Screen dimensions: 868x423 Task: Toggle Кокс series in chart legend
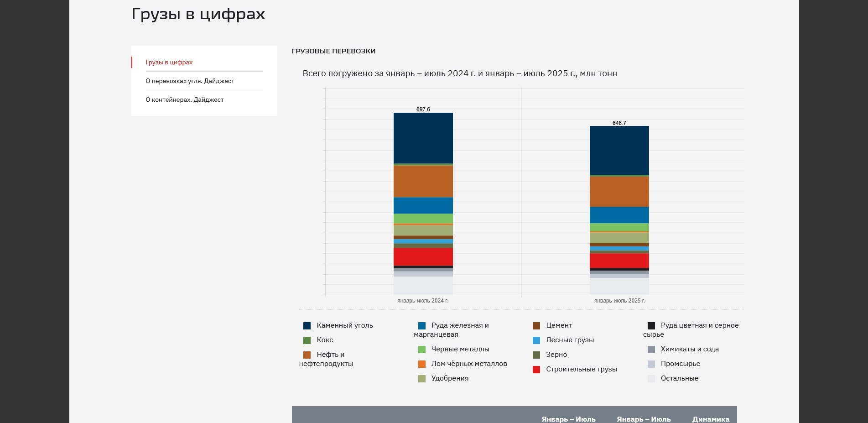[307, 340]
